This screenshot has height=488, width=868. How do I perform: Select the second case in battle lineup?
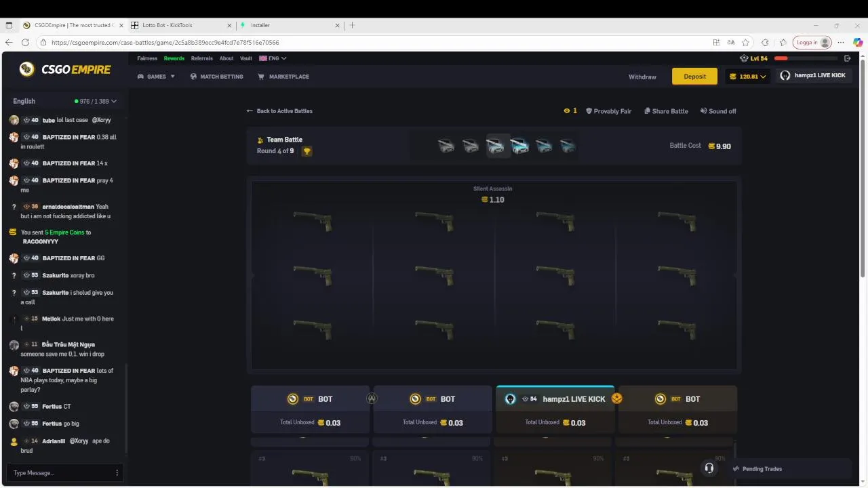pyautogui.click(x=471, y=146)
